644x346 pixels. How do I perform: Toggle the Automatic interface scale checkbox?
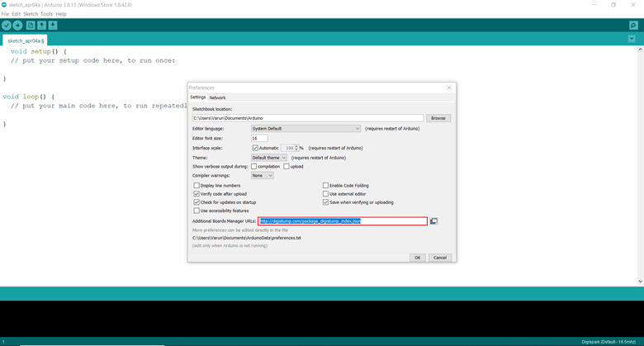pos(255,148)
